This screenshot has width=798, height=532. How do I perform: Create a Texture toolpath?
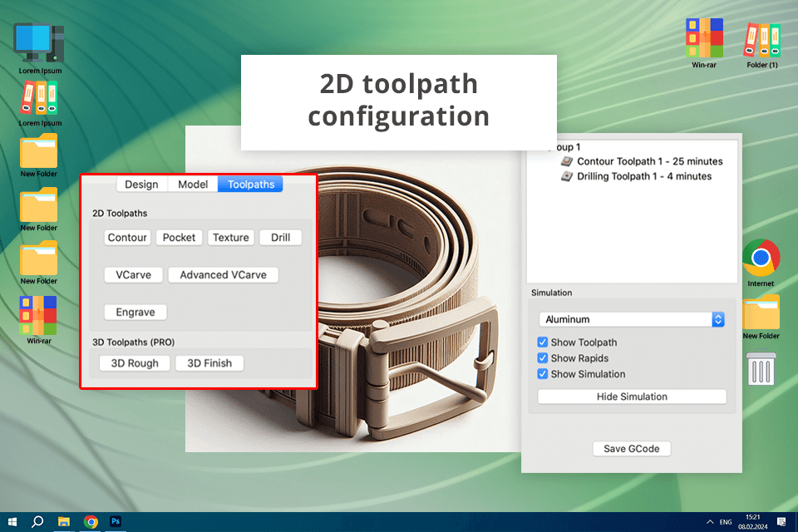[231, 238]
